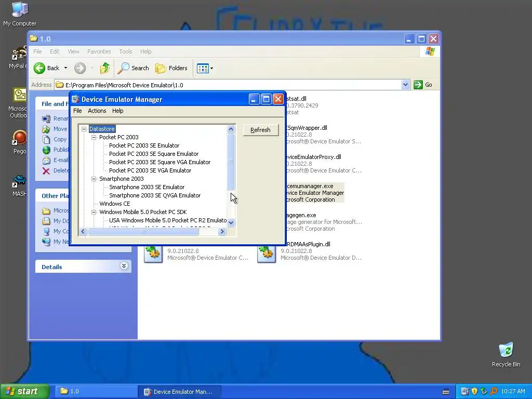This screenshot has width=532, height=399.
Task: Open the Pego desktop shortcut
Action: click(x=19, y=142)
